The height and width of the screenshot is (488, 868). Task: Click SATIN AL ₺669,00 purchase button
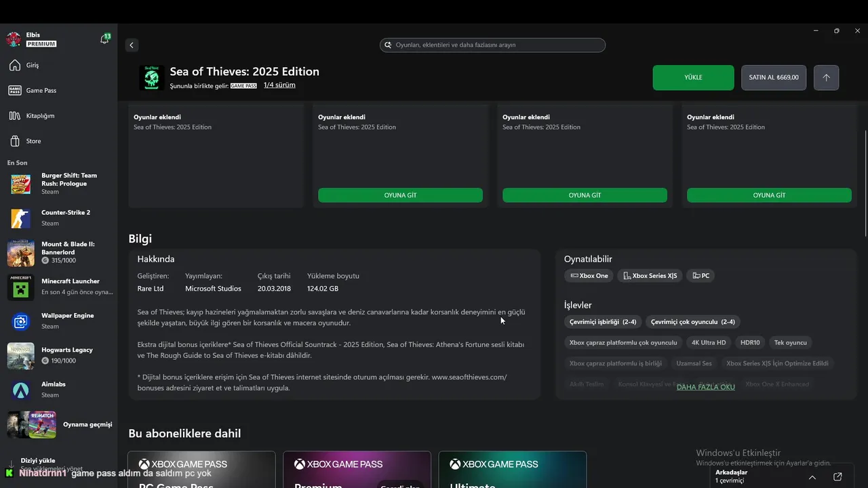(774, 77)
